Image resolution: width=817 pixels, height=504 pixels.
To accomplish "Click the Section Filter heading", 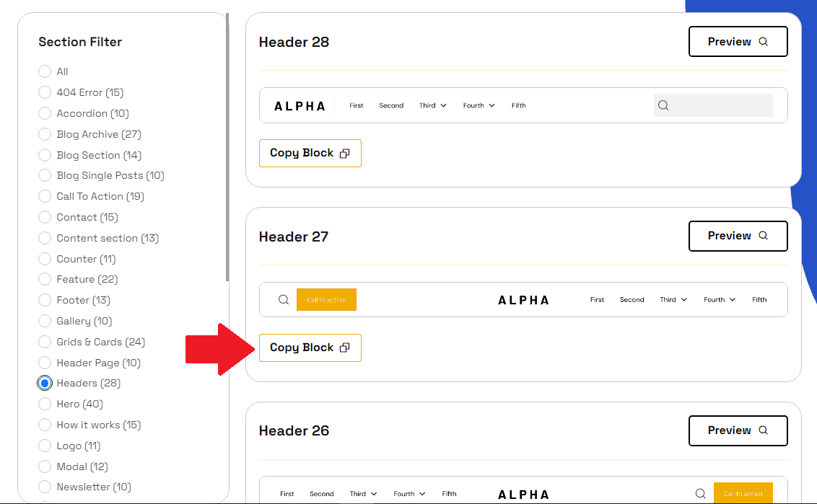I will point(79,42).
